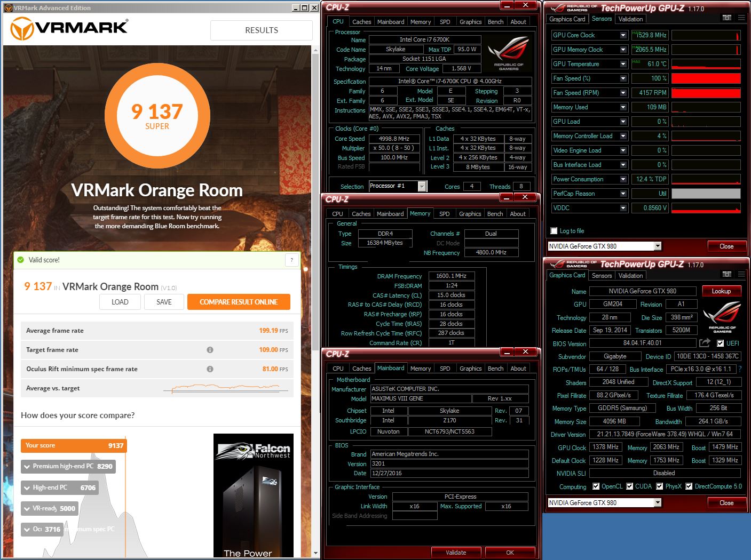Open Graphics tab in CPU-Z Mainboard window
This screenshot has width=751, height=560.
(470, 369)
